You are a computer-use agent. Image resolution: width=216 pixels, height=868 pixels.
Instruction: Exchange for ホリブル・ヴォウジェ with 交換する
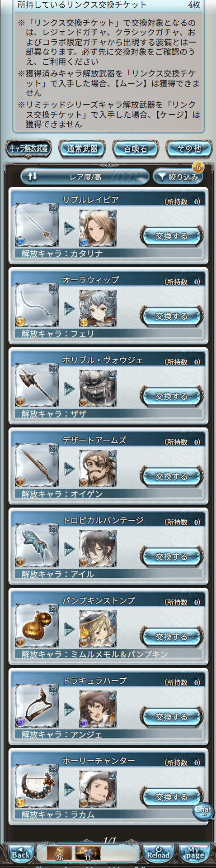point(171,396)
